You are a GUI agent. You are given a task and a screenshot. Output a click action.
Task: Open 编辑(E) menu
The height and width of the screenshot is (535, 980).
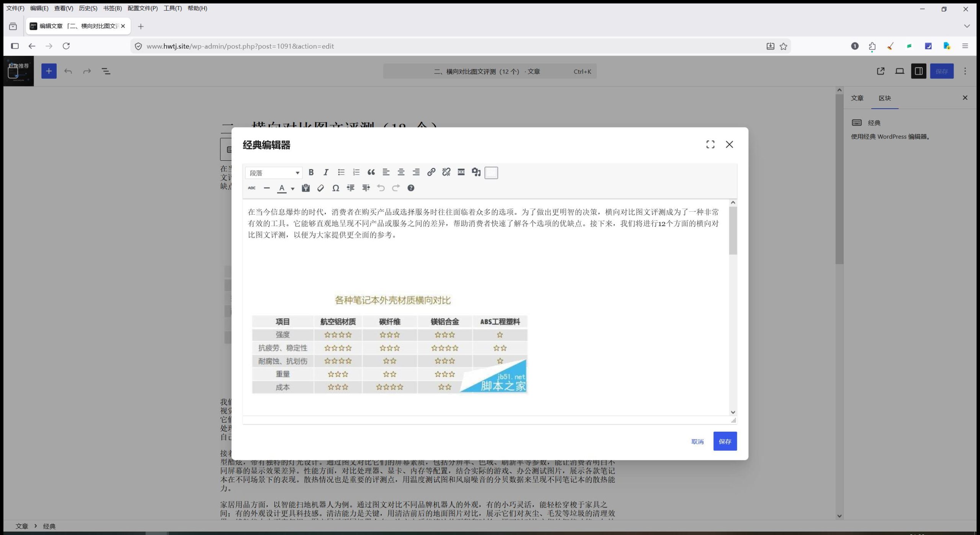(x=39, y=8)
